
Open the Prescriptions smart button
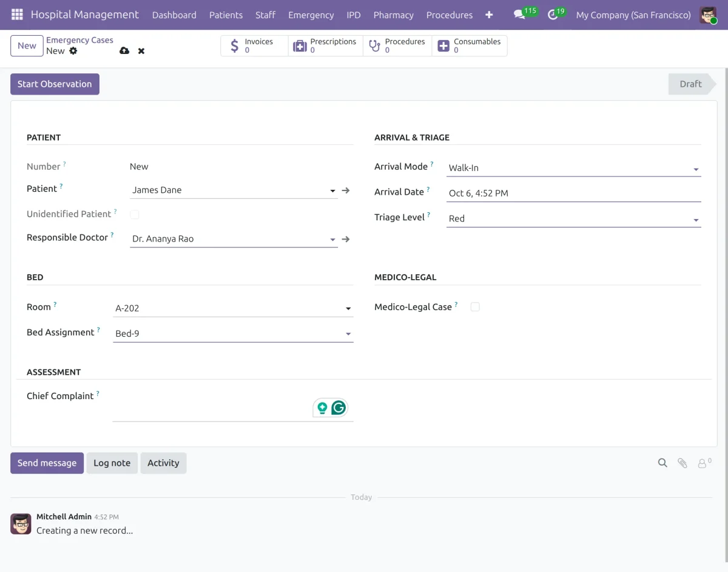tap(326, 46)
